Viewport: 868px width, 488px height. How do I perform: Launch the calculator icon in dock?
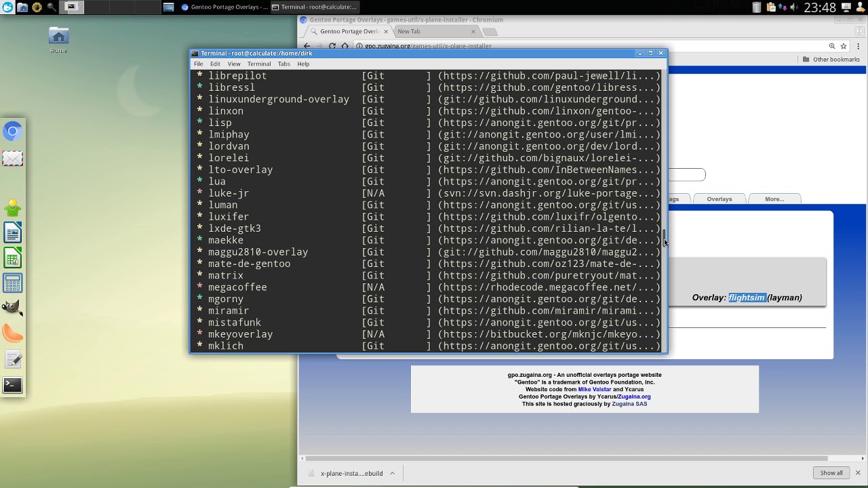12,283
